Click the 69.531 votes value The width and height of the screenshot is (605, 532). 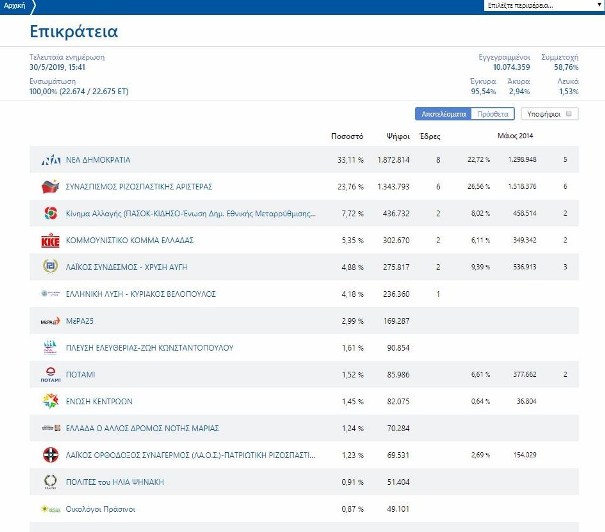[x=398, y=455]
